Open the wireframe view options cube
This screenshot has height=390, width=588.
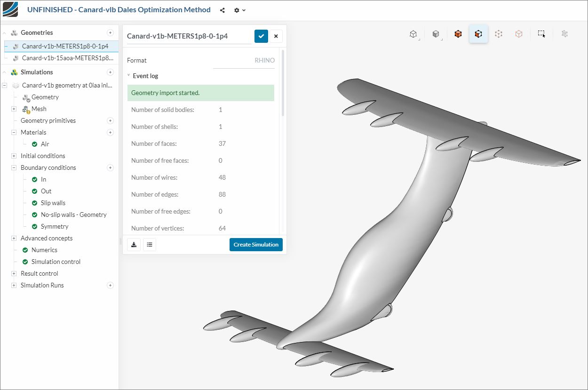413,34
